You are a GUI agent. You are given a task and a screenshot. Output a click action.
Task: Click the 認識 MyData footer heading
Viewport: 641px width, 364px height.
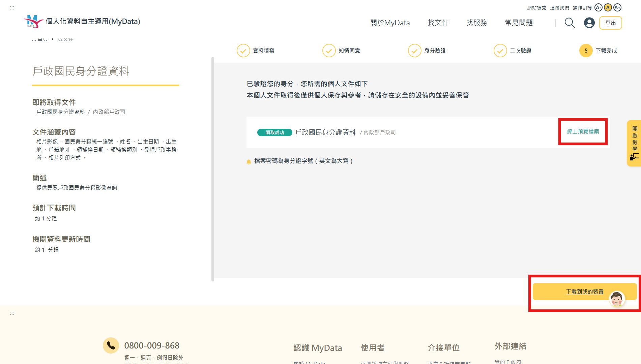318,348
